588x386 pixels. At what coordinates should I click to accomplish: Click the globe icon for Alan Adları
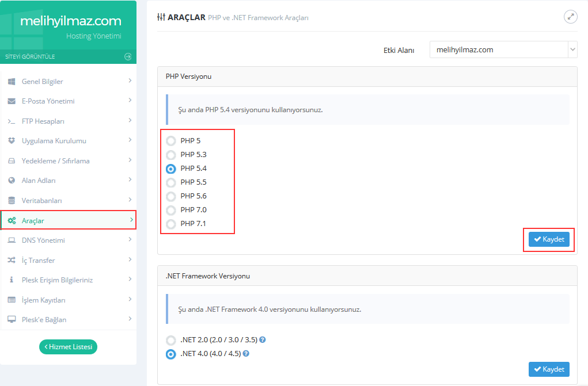point(12,181)
